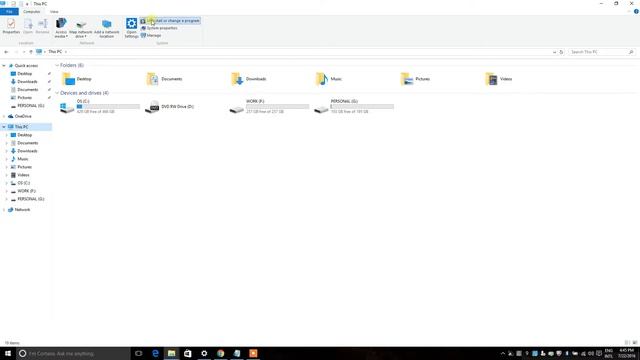Open Desktop under Quick access
The image size is (640, 360).
click(24, 74)
